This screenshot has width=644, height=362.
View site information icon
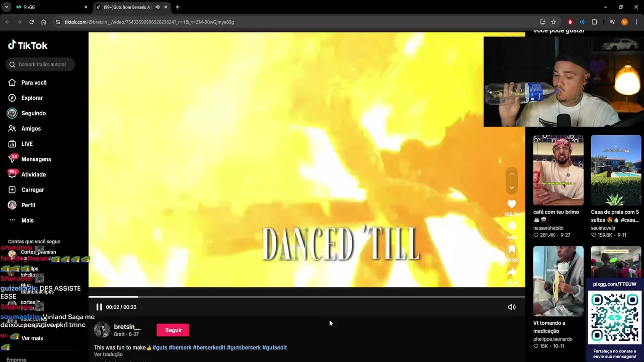pyautogui.click(x=58, y=22)
